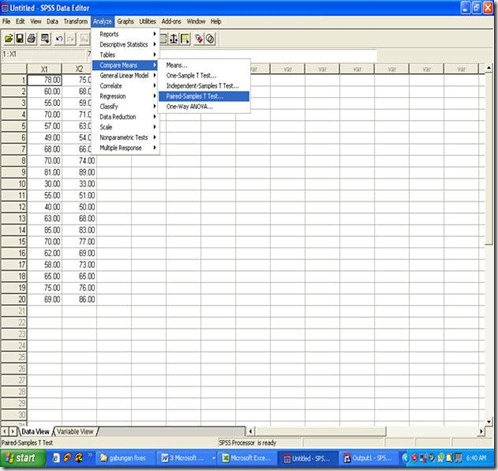Choose Means... from the submenu
The height and width of the screenshot is (471, 498).
[204, 65]
